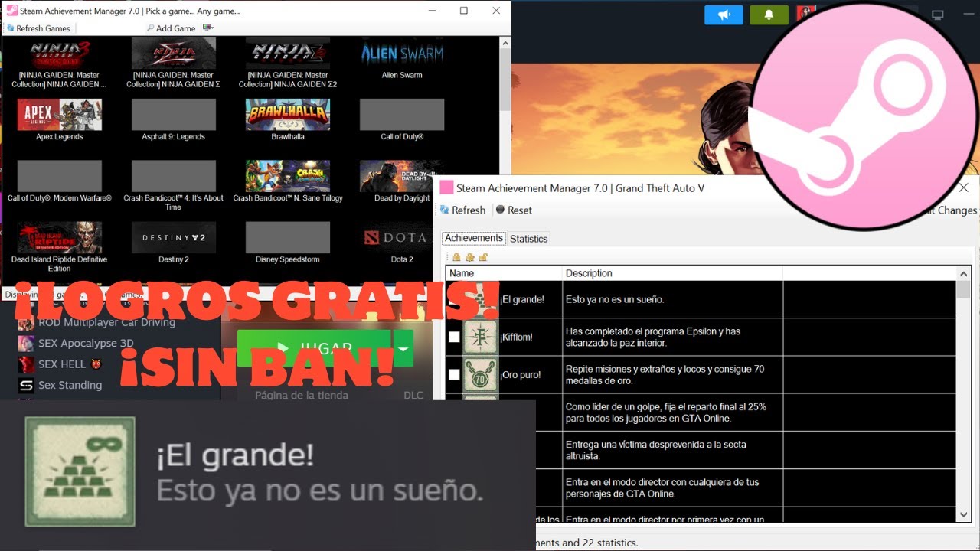Select the ¡El grande! achievement name in list
The width and height of the screenshot is (980, 551).
pyautogui.click(x=522, y=299)
